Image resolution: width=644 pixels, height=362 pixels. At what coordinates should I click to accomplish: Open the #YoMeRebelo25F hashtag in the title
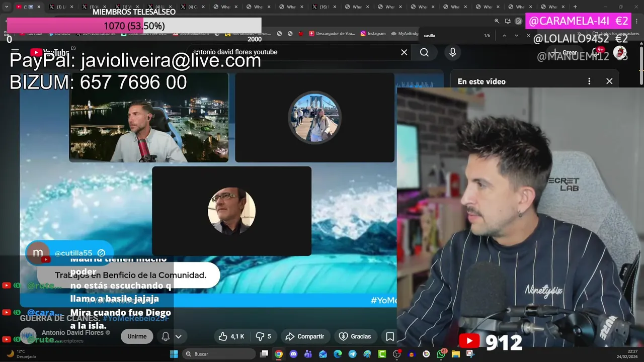click(x=136, y=318)
